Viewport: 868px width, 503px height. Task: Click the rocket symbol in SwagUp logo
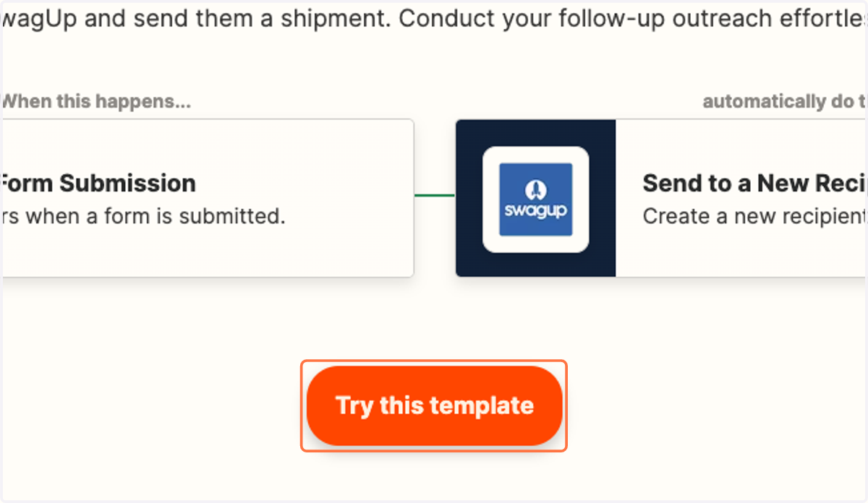tap(536, 189)
